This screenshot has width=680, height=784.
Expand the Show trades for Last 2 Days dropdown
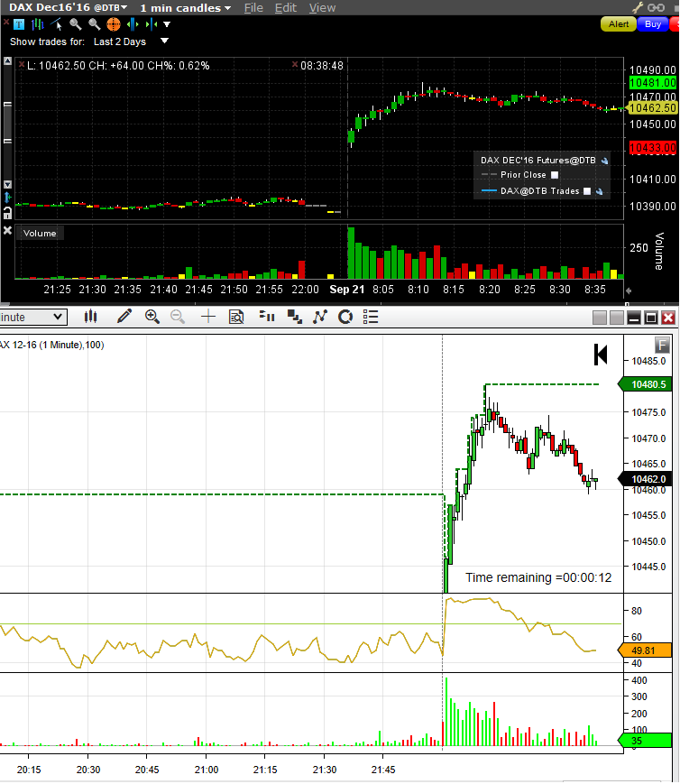(x=164, y=41)
